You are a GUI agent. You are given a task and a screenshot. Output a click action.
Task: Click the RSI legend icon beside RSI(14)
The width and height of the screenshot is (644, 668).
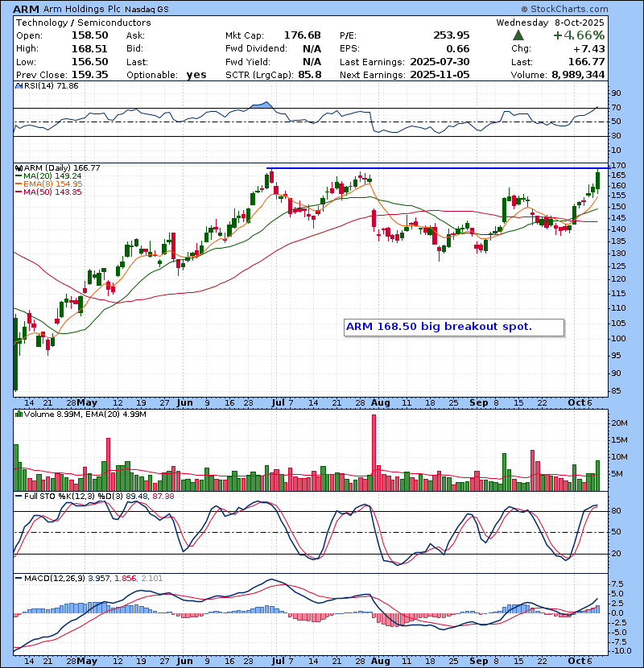point(19,85)
